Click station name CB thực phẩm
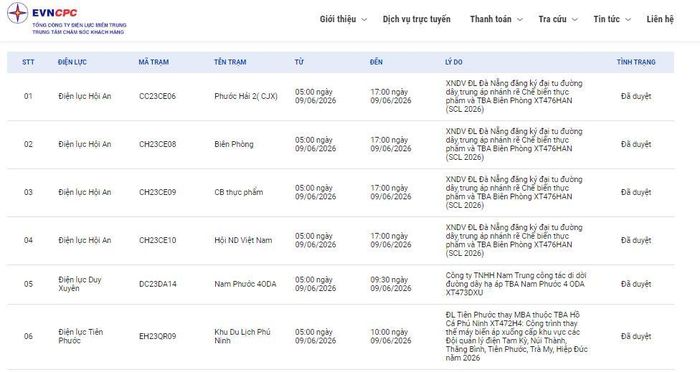 click(x=238, y=192)
